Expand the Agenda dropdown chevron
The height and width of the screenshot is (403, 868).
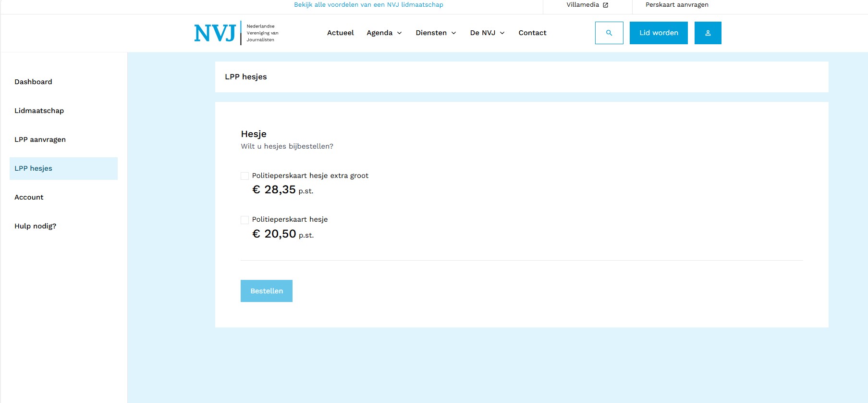coord(399,33)
